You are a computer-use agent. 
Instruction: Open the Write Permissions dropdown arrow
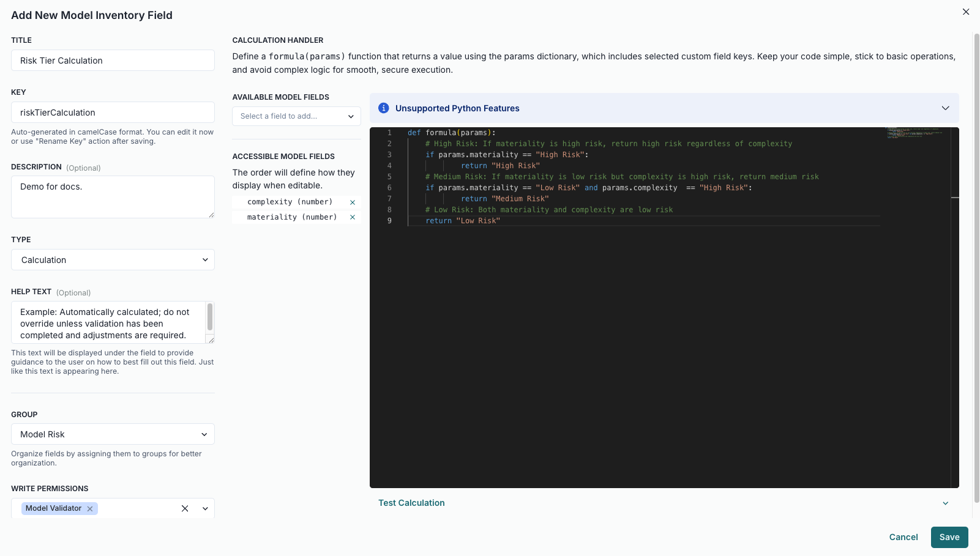[205, 508]
